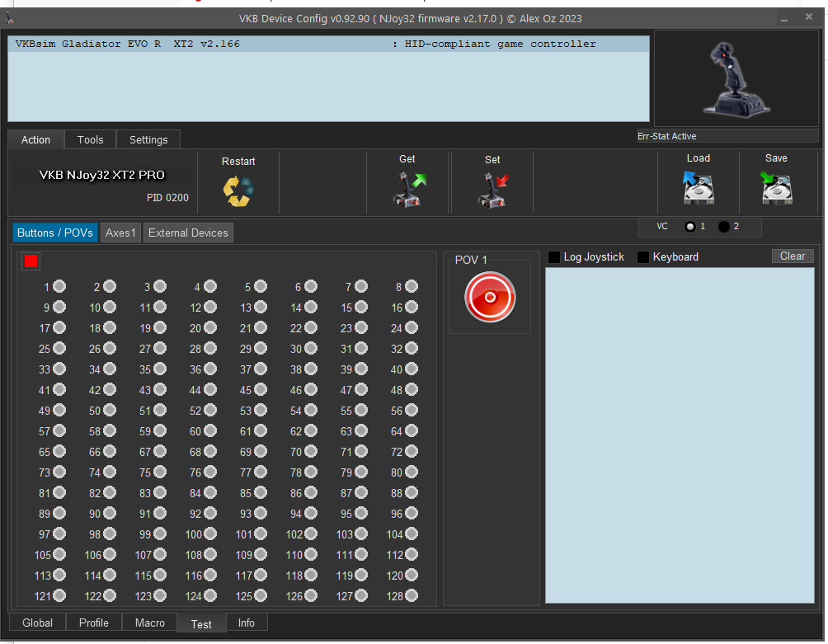
Task: Click button indicator 15
Action: (x=361, y=307)
